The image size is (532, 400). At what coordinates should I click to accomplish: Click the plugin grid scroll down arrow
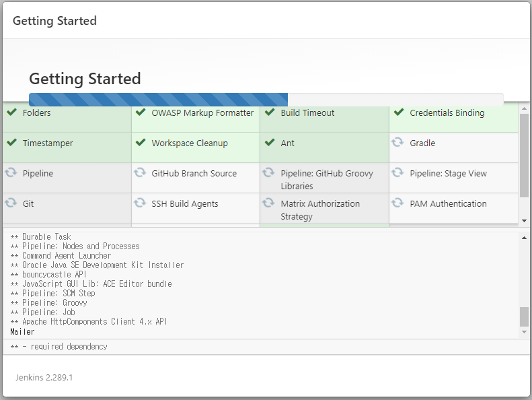click(524, 221)
